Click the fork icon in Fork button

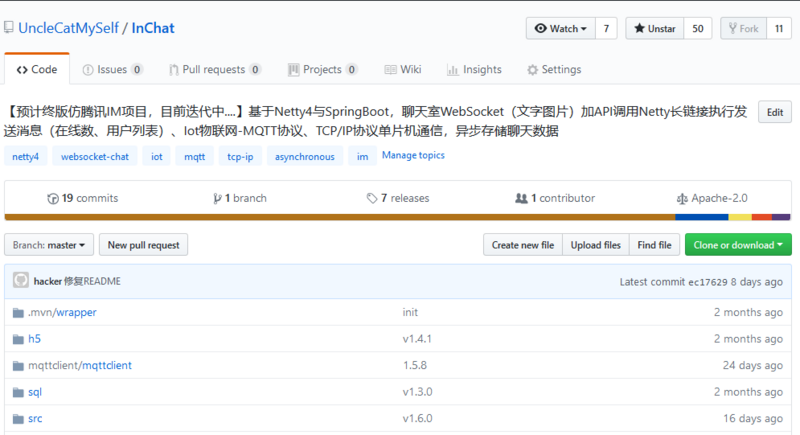click(733, 29)
